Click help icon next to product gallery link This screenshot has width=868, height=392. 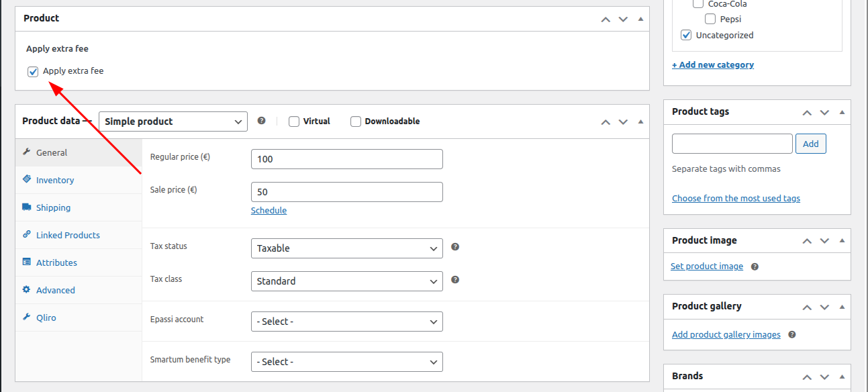point(792,334)
